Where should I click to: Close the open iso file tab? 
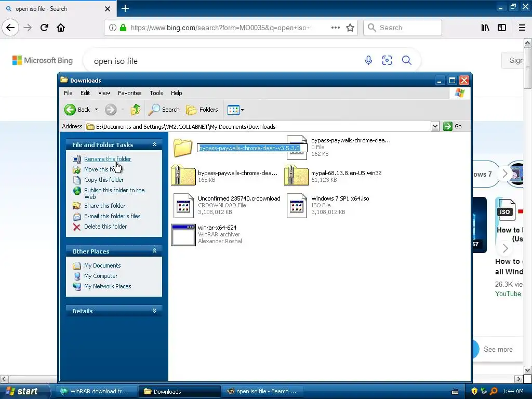pyautogui.click(x=107, y=9)
